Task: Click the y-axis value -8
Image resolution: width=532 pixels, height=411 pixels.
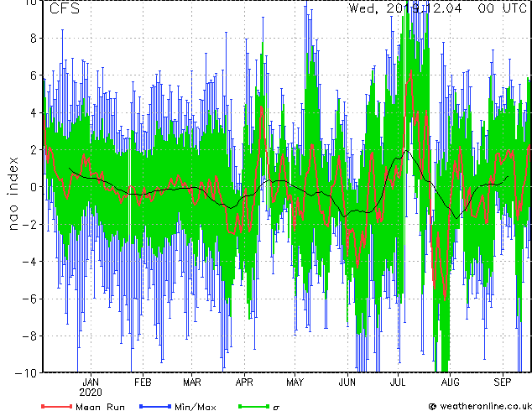Action: [x=30, y=336]
